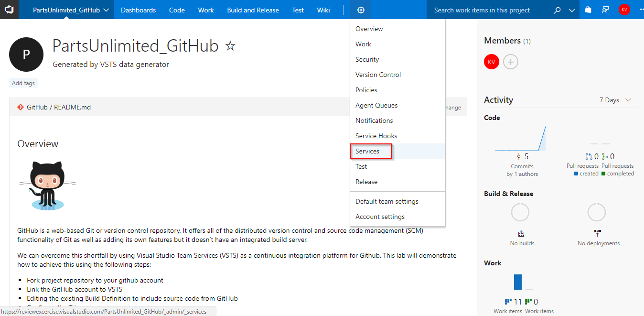Image resolution: width=644 pixels, height=316 pixels.
Task: Open the settings gear icon
Action: point(361,10)
